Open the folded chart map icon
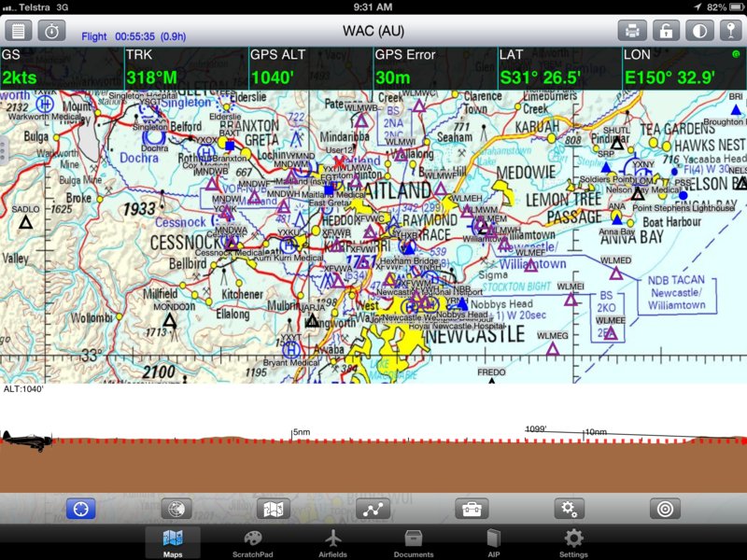 pyautogui.click(x=273, y=509)
